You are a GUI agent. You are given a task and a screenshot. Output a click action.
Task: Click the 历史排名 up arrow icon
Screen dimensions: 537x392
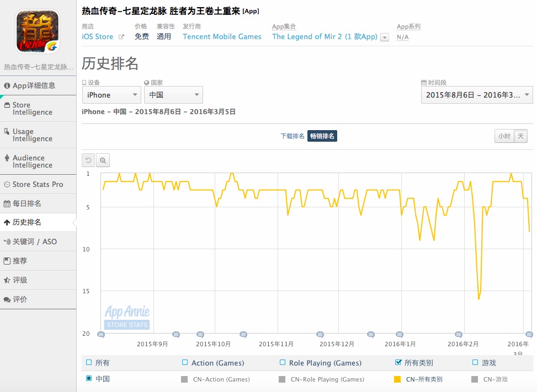click(x=7, y=222)
